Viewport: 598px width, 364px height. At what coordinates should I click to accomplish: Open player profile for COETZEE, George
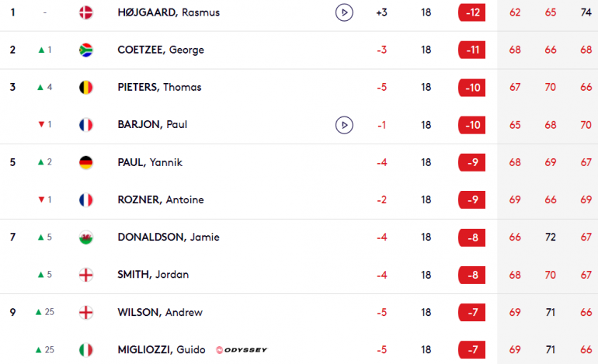161,50
